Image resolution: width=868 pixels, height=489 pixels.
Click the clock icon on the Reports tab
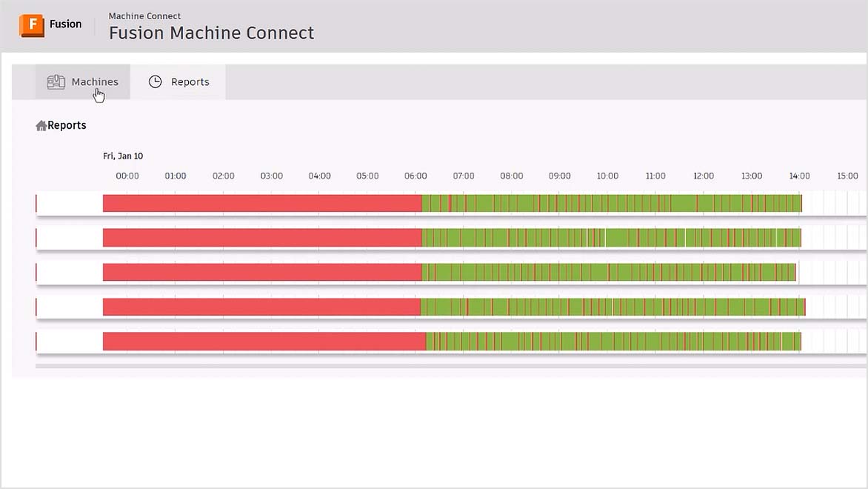click(156, 81)
